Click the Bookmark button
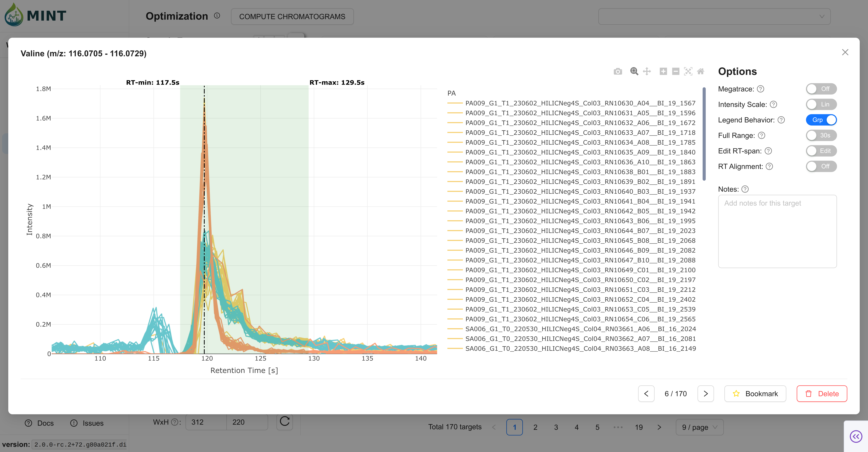The height and width of the screenshot is (452, 868). (x=755, y=393)
